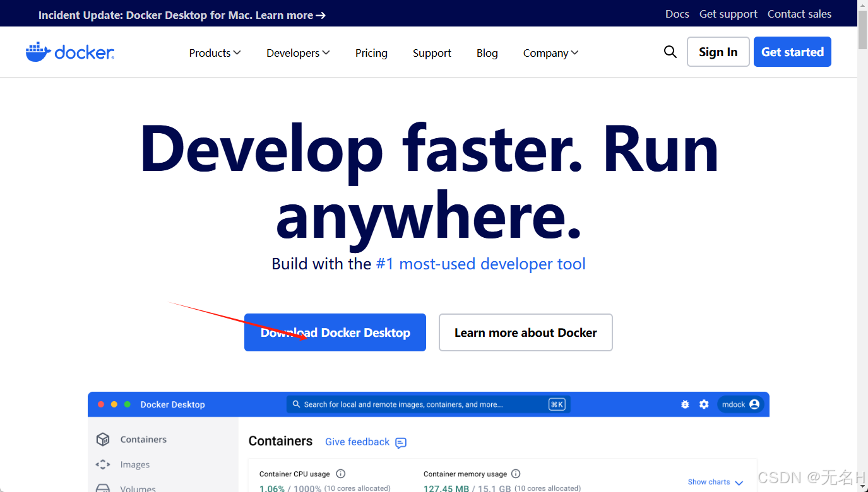Select Containers in the Docker Desktop sidebar

coord(143,439)
